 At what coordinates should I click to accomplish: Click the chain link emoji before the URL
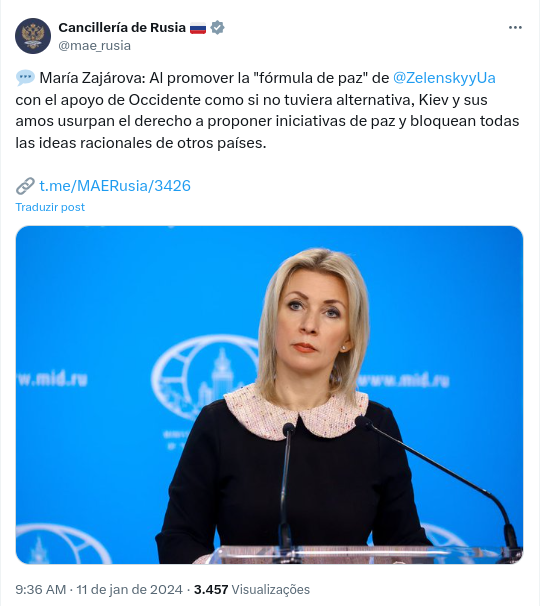(26, 186)
